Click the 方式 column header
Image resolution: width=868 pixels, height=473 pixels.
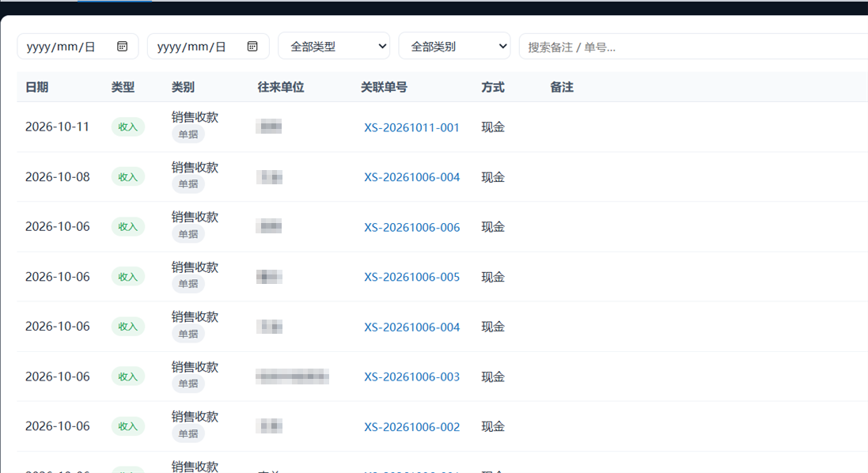(493, 87)
